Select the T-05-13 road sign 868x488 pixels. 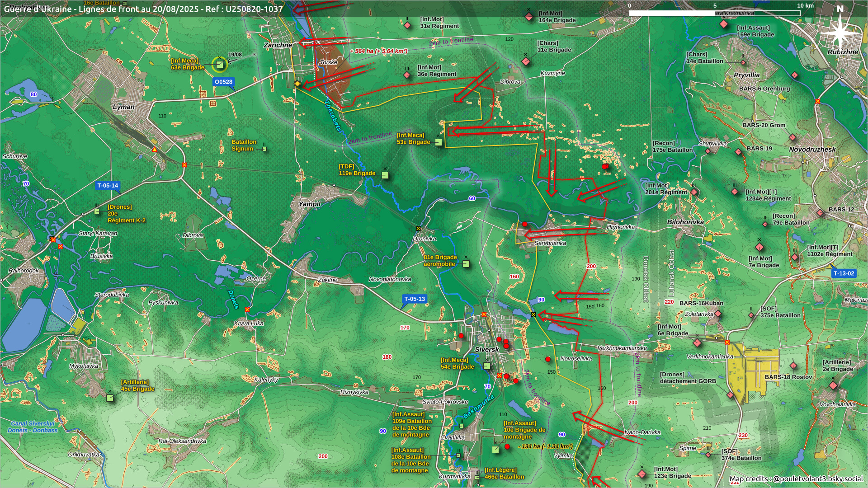(415, 299)
